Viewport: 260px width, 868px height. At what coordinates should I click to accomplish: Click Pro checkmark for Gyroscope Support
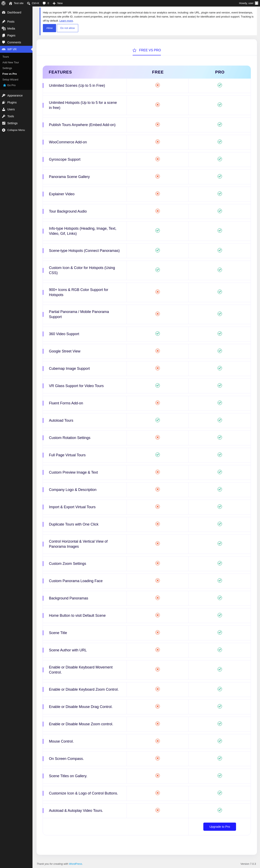(220, 159)
